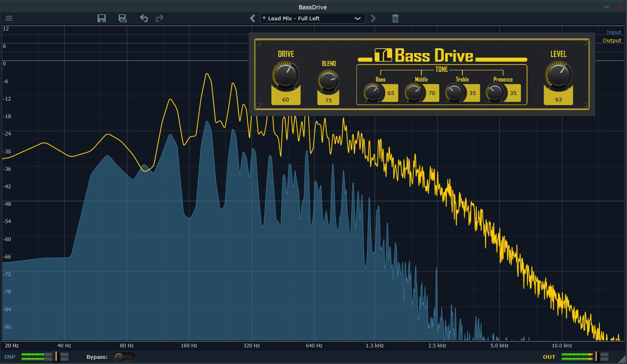Click the BLEND knob
The width and height of the screenshot is (627, 364).
[328, 81]
